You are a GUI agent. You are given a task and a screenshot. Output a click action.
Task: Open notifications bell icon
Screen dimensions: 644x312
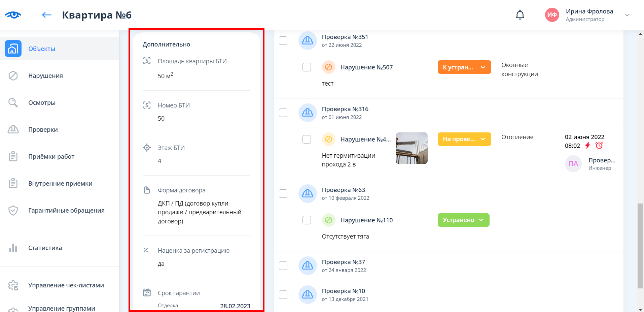tap(520, 15)
